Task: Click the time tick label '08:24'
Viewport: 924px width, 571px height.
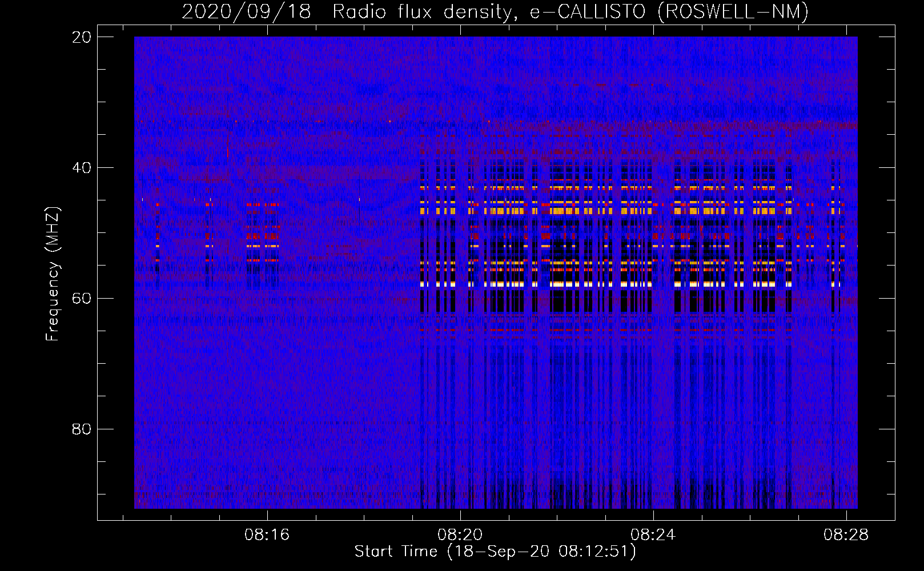Action: [653, 534]
